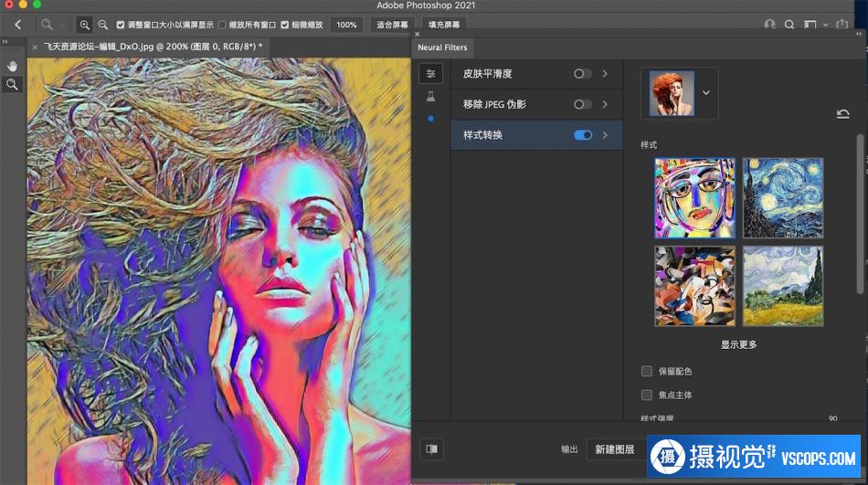The image size is (868, 485).
Task: Click the 100% zoom button
Action: coord(346,25)
